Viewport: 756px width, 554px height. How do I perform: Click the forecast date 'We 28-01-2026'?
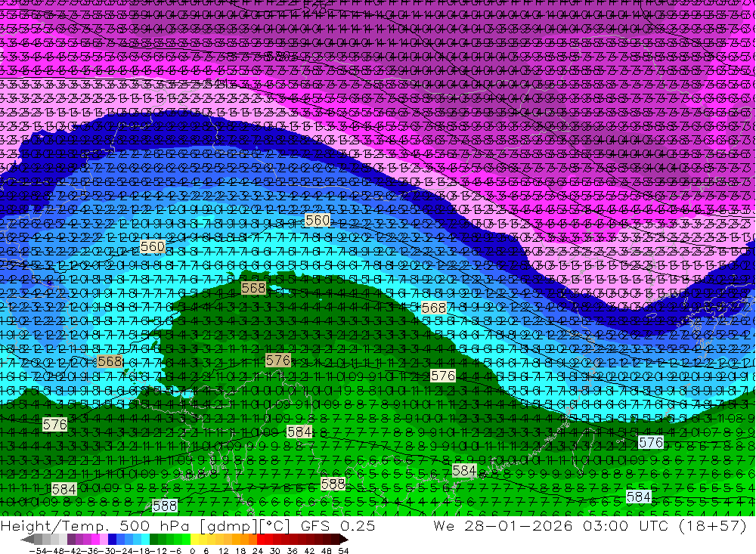coord(503,525)
